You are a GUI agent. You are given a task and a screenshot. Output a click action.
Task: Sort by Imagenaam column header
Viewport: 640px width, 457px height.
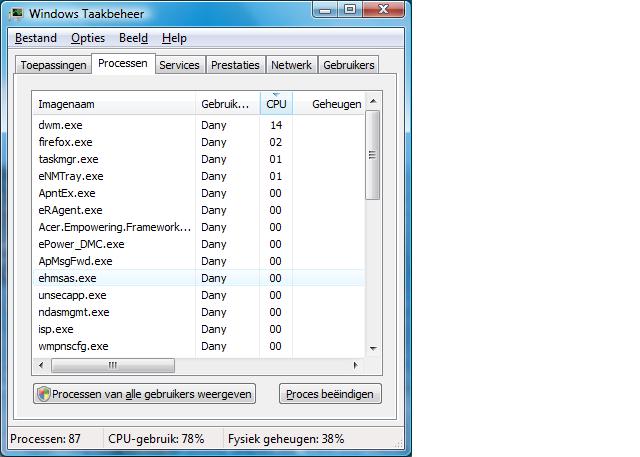(x=113, y=104)
